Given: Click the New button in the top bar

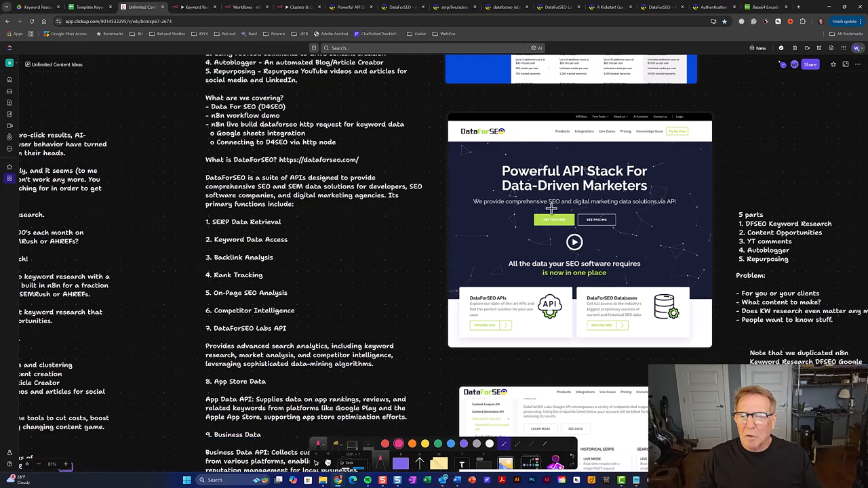Looking at the screenshot, I should [x=757, y=48].
